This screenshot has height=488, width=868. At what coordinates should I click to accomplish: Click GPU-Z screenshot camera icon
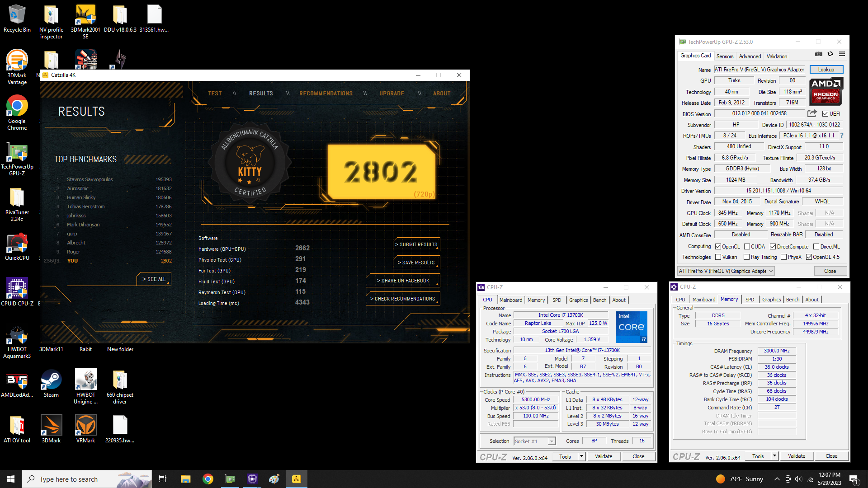(819, 54)
